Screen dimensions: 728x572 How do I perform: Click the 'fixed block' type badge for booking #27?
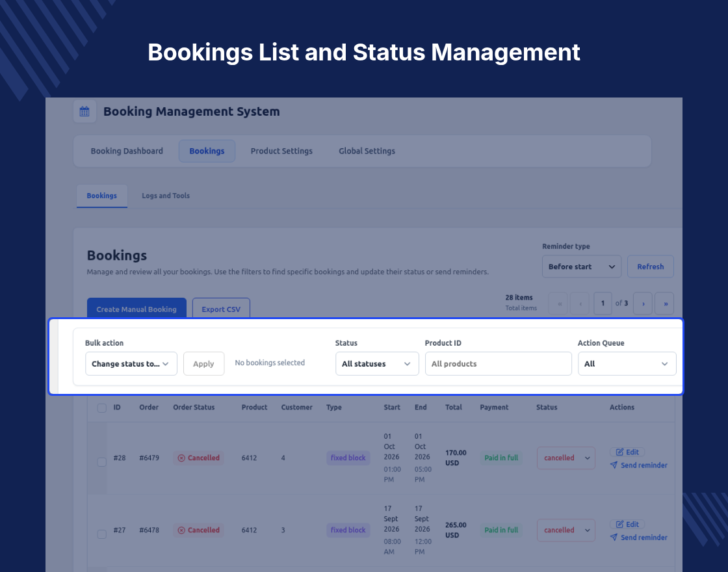[x=348, y=530]
